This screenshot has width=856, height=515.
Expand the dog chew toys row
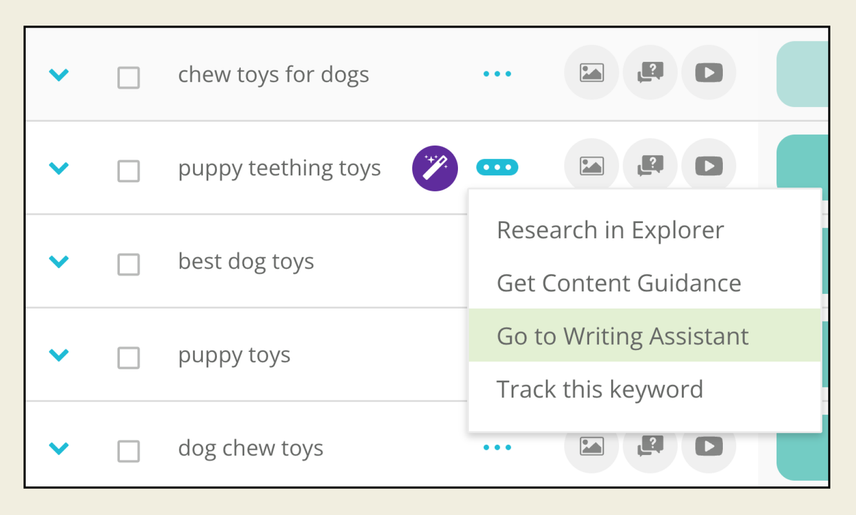pos(59,449)
